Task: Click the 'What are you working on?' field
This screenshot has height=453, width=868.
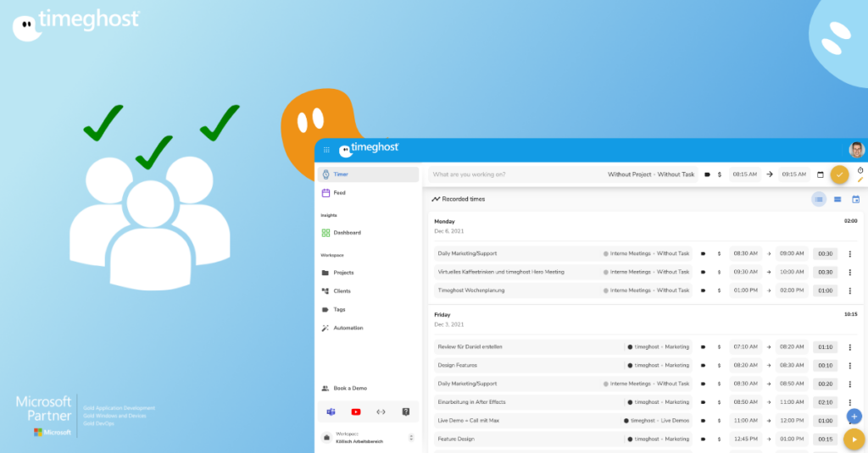Action: pos(509,174)
